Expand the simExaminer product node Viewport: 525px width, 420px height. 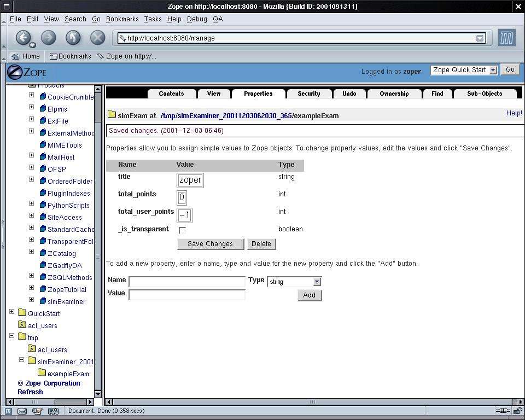(32, 300)
